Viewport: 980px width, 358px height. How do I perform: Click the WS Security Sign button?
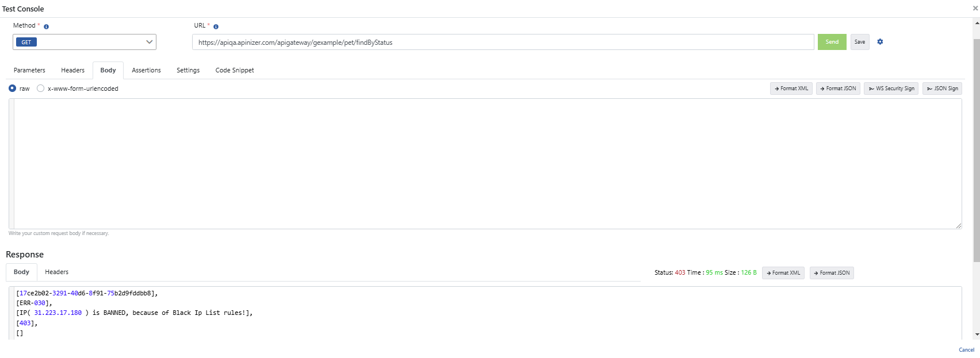click(891, 88)
